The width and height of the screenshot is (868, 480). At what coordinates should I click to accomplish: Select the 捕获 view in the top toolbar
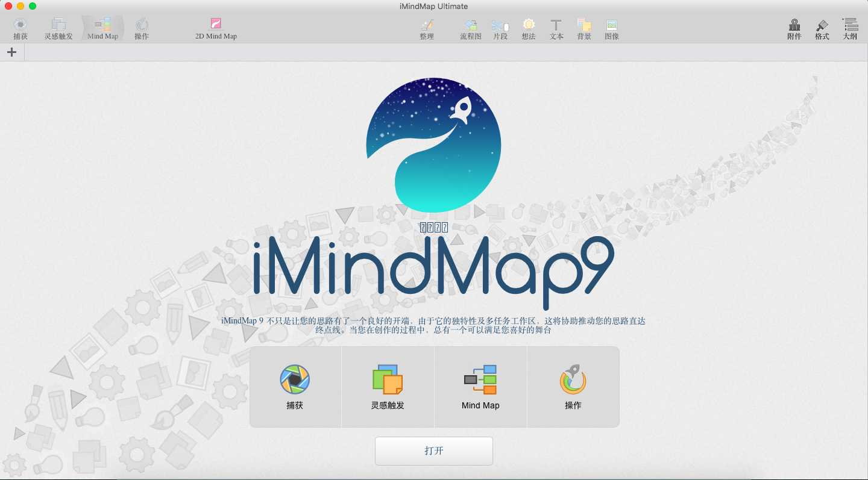20,29
